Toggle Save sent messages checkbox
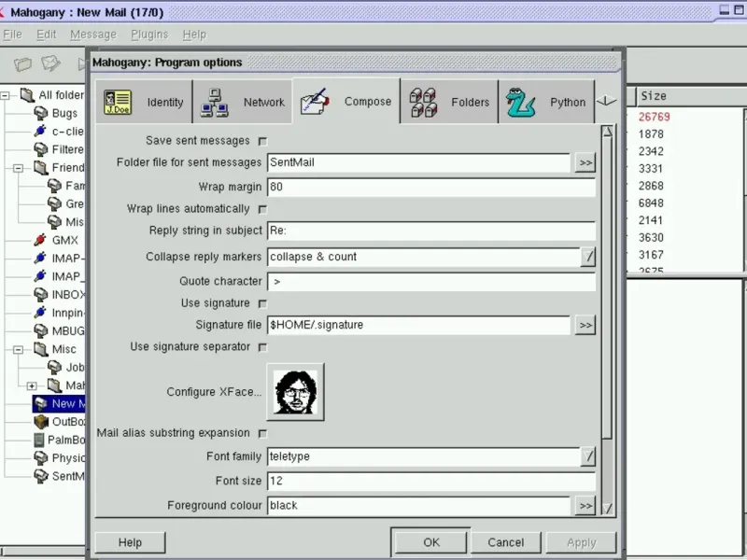The image size is (747, 560). (262, 142)
